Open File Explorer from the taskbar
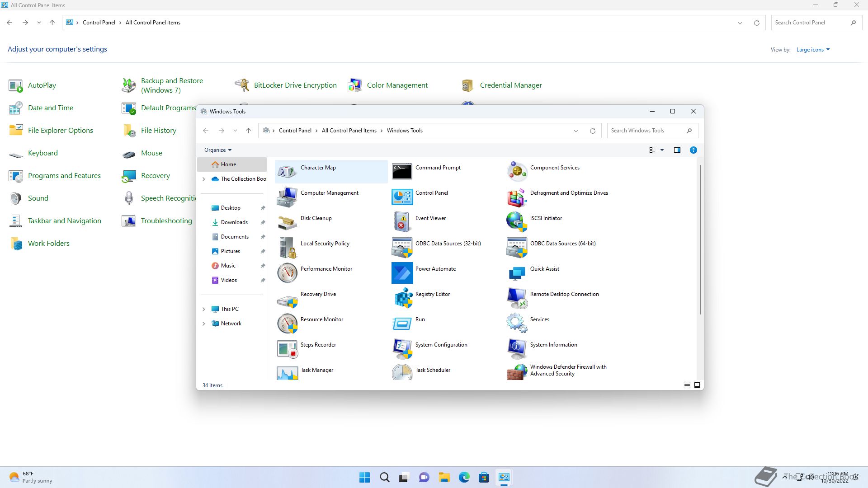 444,477
